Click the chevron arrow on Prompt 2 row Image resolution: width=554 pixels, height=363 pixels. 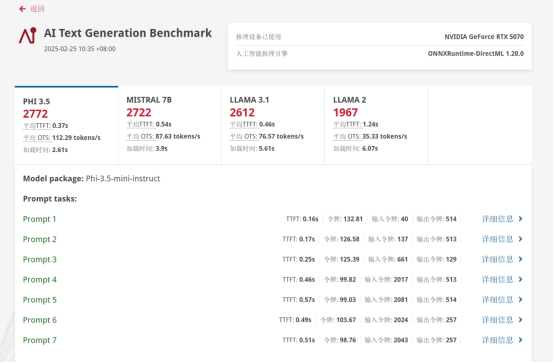click(520, 239)
